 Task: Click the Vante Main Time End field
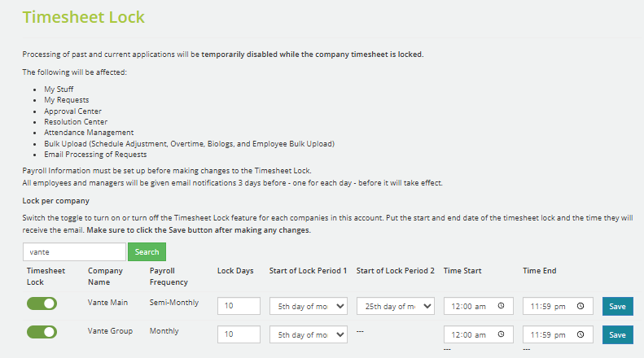click(558, 306)
